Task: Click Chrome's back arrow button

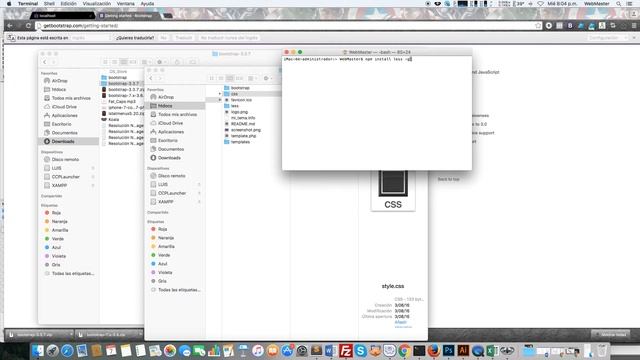Action: click(x=10, y=25)
